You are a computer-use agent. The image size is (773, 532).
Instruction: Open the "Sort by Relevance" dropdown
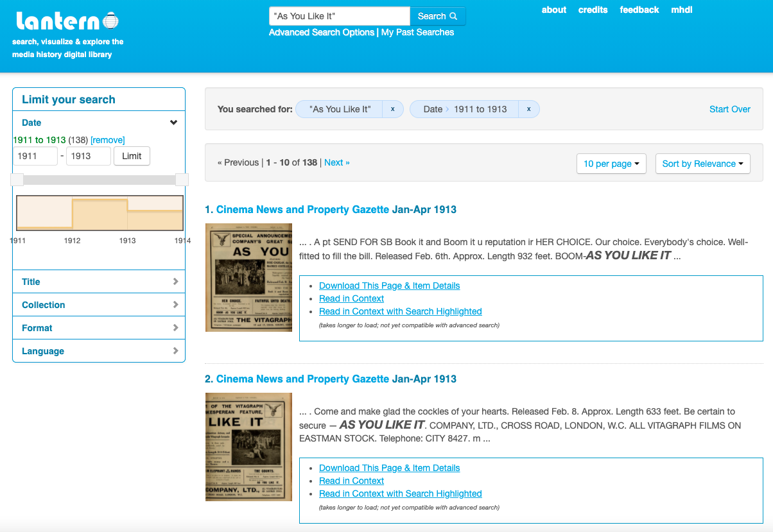[702, 164]
